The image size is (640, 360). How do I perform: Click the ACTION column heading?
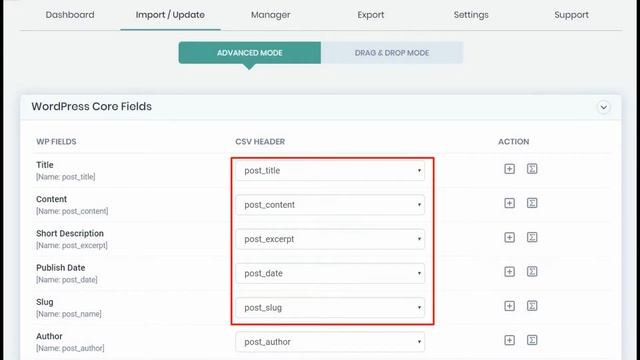point(513,142)
